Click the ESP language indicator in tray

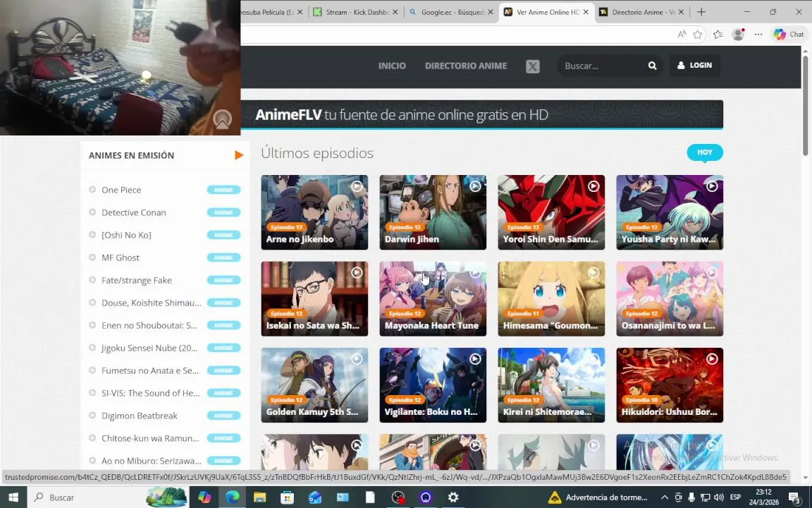[x=735, y=497]
